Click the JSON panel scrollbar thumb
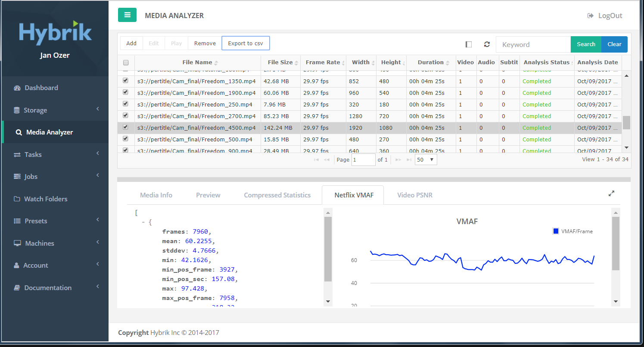The height and width of the screenshot is (347, 644). pos(328,249)
